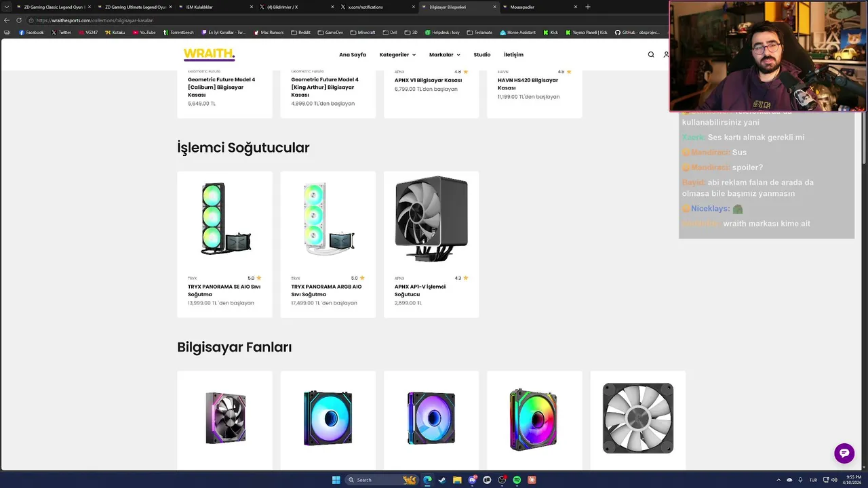The width and height of the screenshot is (868, 488).
Task: Open the clock showing 9:55 PM
Action: [x=853, y=480]
